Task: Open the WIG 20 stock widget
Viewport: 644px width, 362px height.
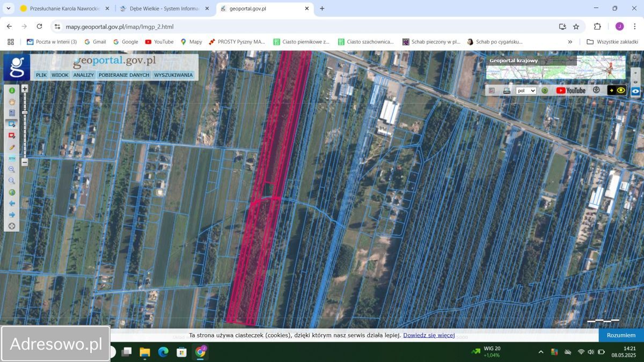Action: pos(486,352)
